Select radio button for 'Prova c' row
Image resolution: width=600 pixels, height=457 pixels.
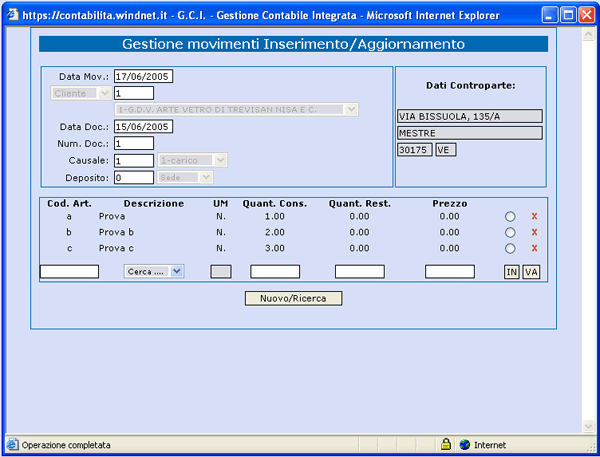[510, 249]
